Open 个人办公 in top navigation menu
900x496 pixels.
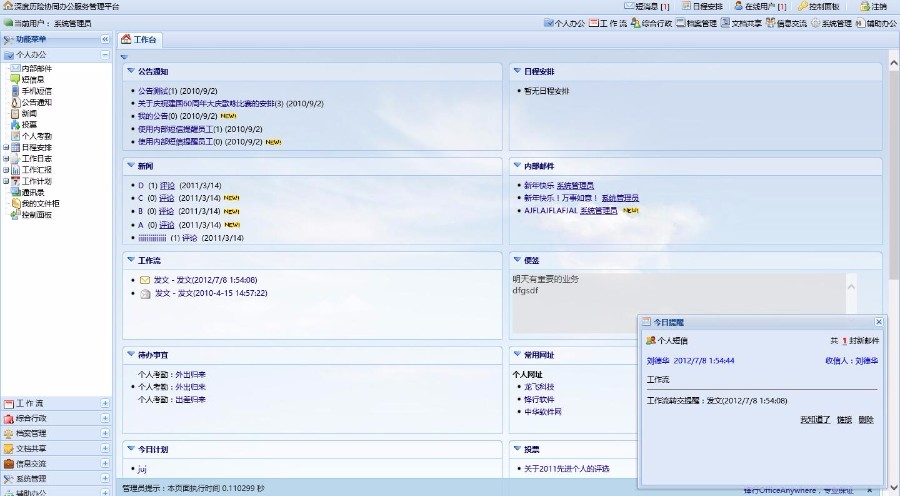tap(564, 23)
